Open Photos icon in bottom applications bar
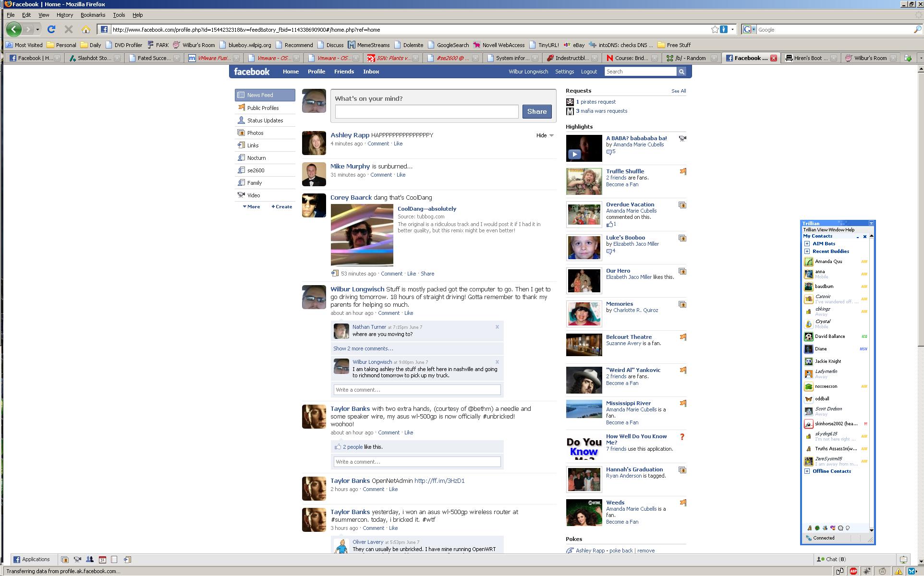 pos(65,560)
